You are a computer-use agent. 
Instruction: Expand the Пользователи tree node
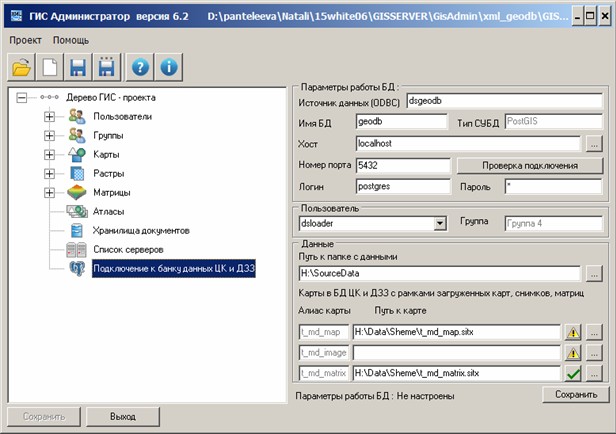[x=49, y=117]
